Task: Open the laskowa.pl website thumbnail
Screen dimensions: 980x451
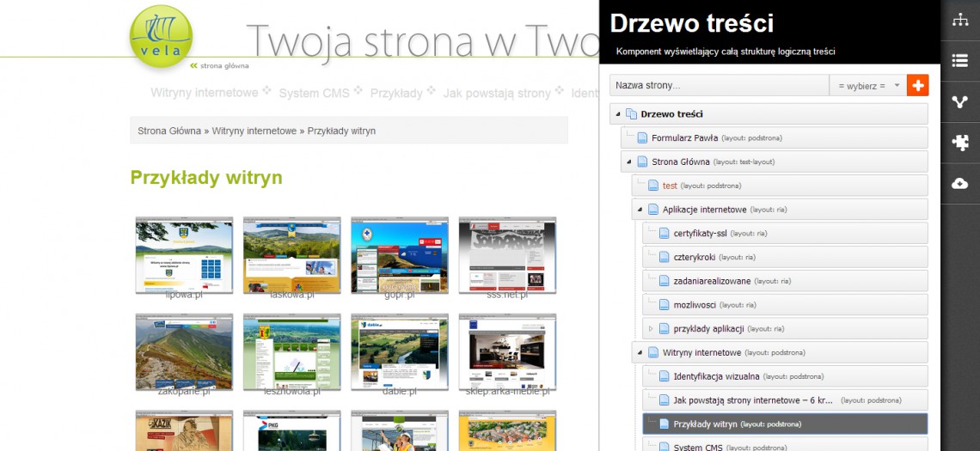Action: [x=292, y=255]
